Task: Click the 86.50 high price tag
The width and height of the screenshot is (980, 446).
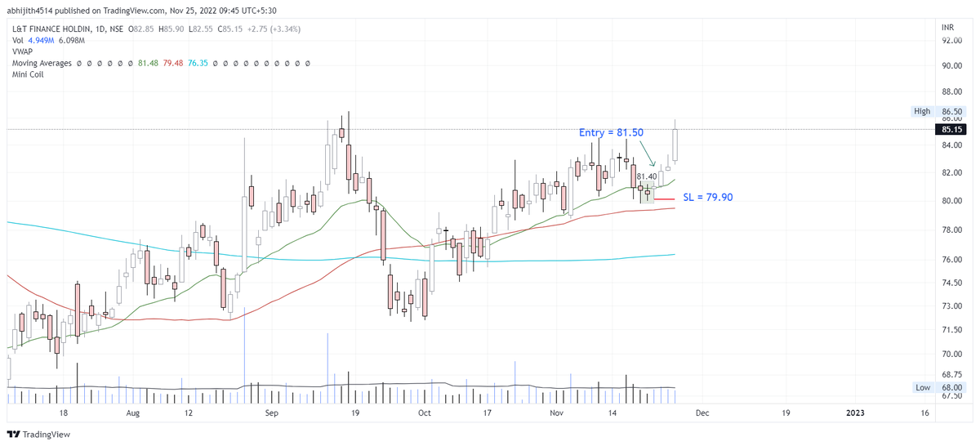Action: pyautogui.click(x=951, y=111)
